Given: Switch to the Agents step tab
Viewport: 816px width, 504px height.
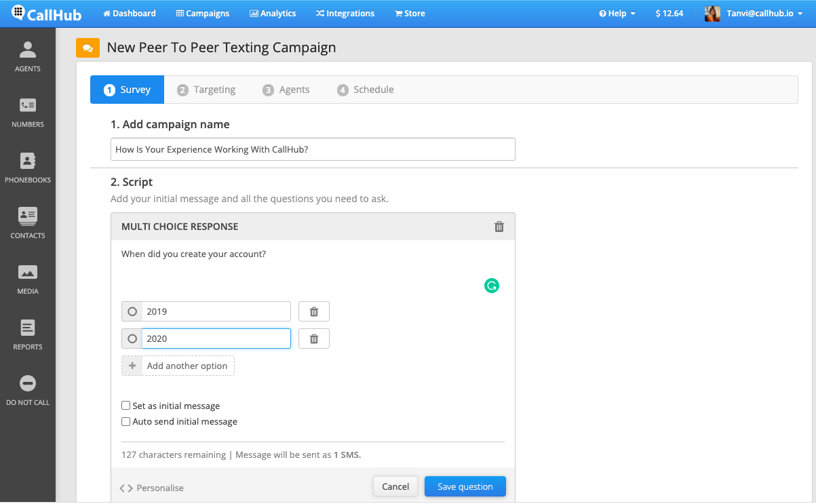Looking at the screenshot, I should (x=286, y=90).
